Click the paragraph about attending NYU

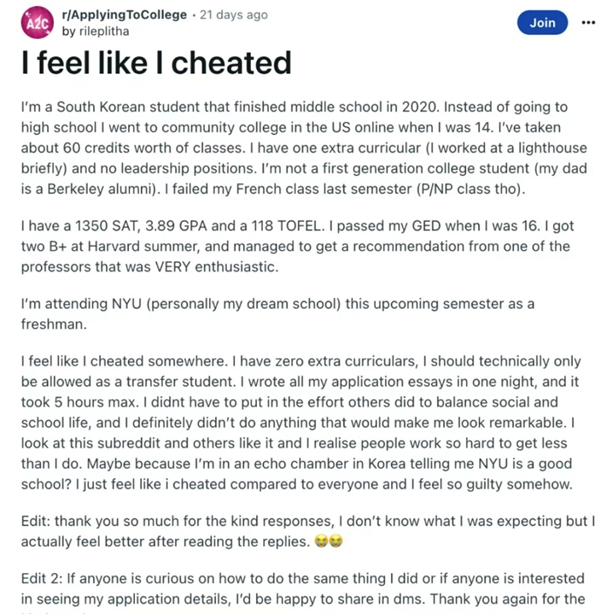pos(278,314)
